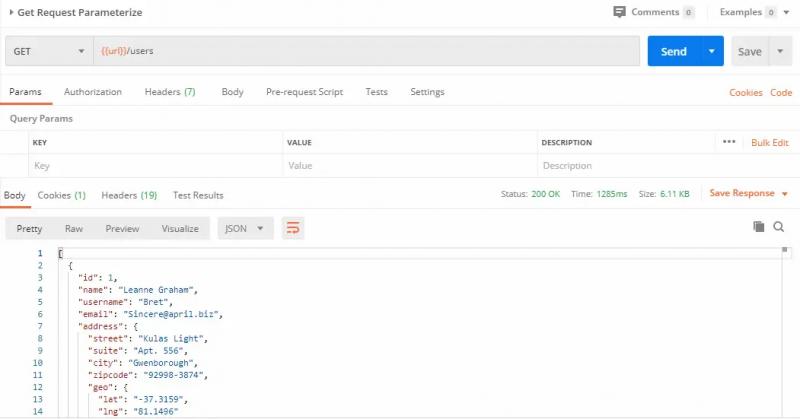This screenshot has height=419, width=800.
Task: Click the Save button
Action: coord(750,51)
